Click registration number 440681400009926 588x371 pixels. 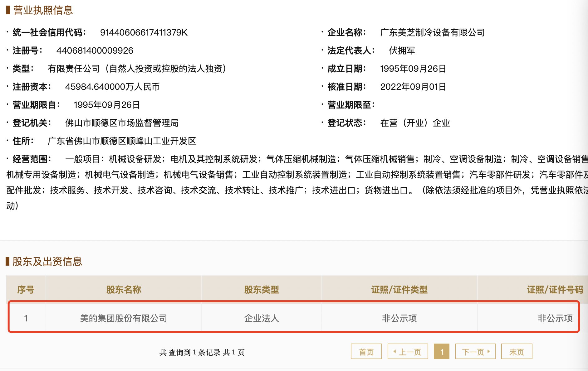coord(95,51)
